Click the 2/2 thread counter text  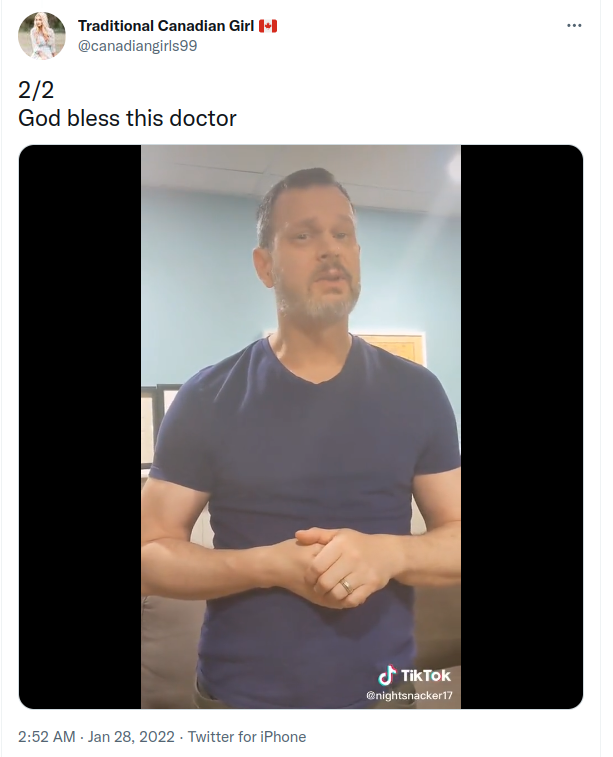(x=36, y=90)
